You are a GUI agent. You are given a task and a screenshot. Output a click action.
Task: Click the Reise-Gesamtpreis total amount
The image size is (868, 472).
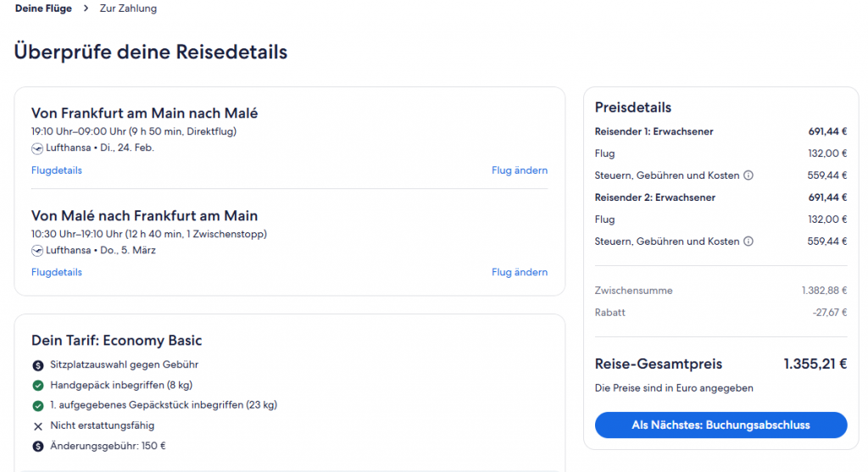[x=815, y=364]
